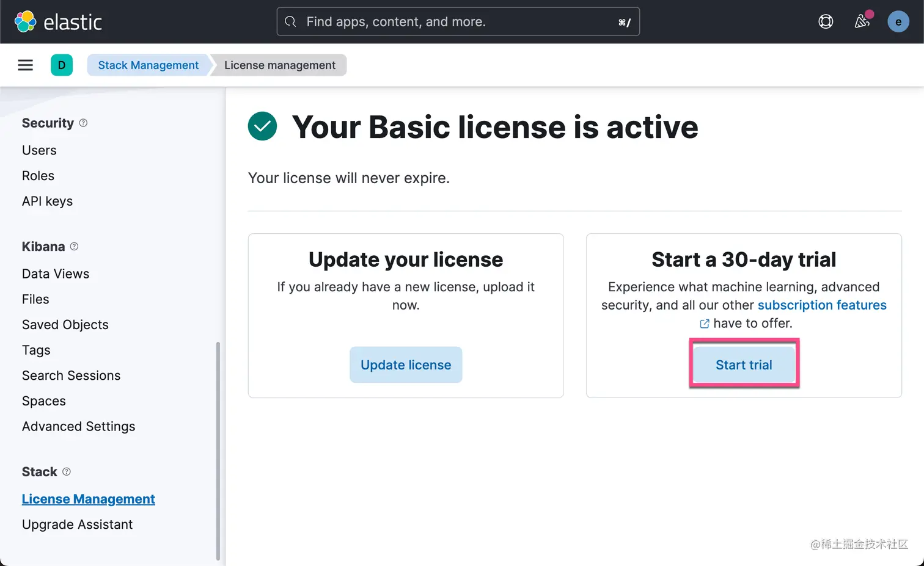Open Roles in the sidebar
924x566 pixels.
point(38,176)
